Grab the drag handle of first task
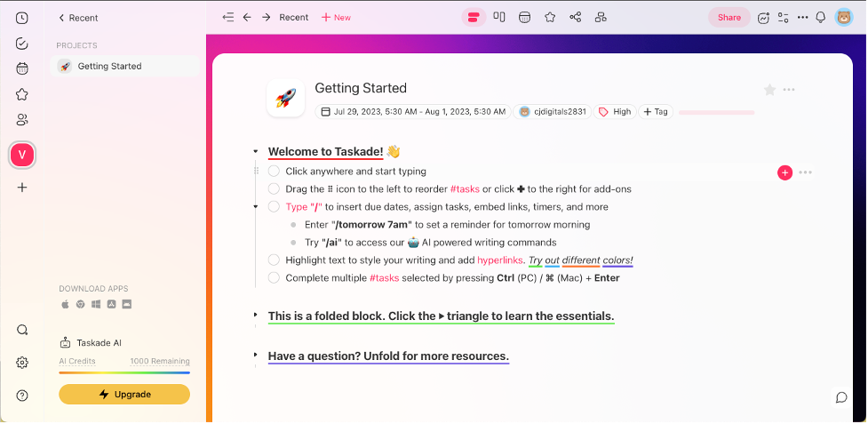Image resolution: width=868 pixels, height=424 pixels. point(256,171)
